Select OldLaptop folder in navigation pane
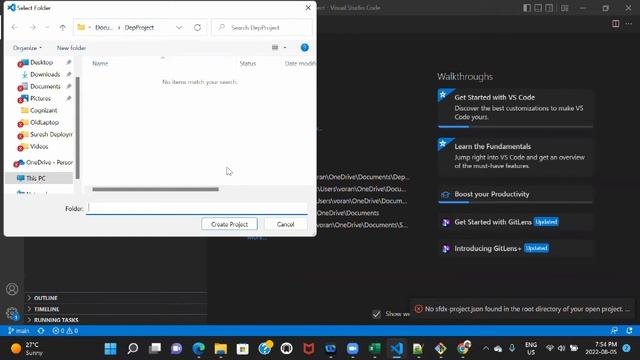The width and height of the screenshot is (640, 360). pos(44,122)
